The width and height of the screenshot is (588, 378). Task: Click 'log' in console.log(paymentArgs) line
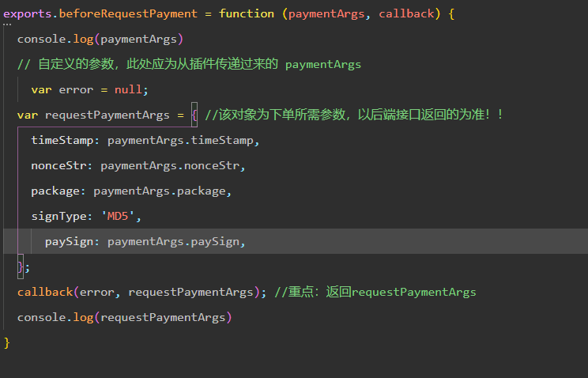(83, 39)
